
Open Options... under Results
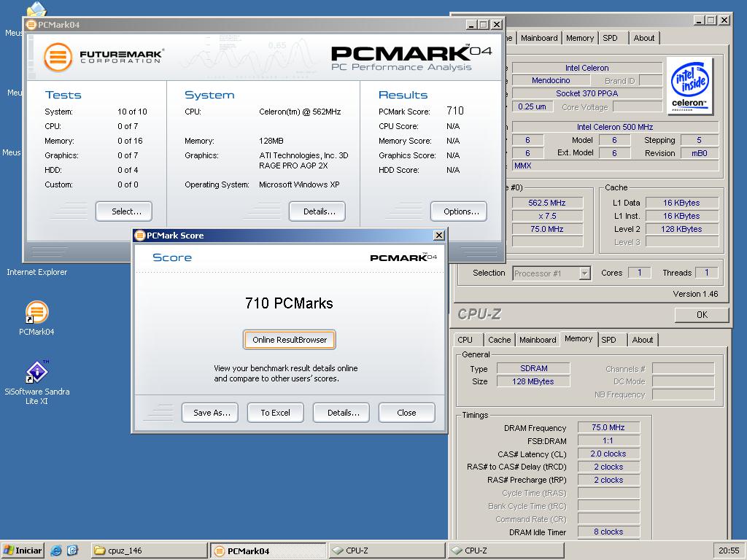pyautogui.click(x=459, y=211)
